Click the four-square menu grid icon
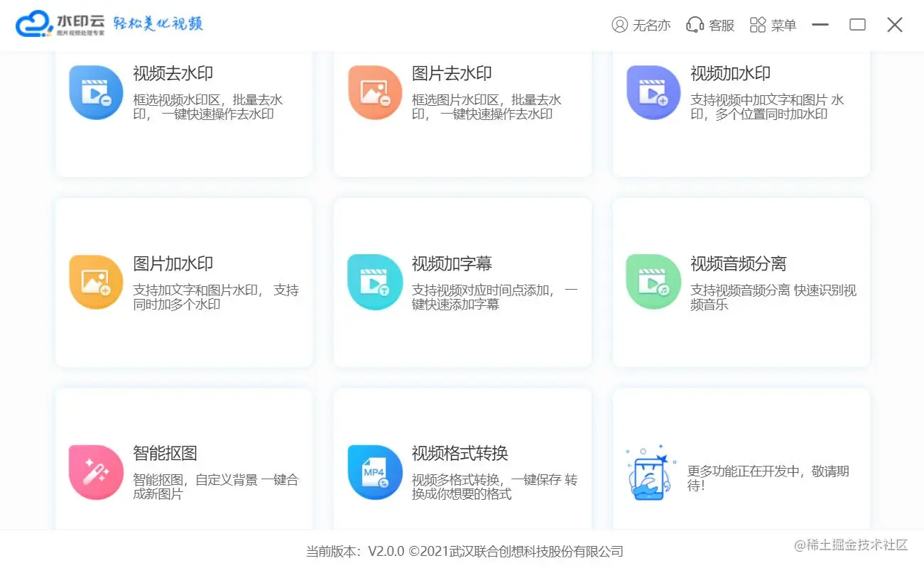Image resolution: width=924 pixels, height=568 pixels. click(758, 25)
